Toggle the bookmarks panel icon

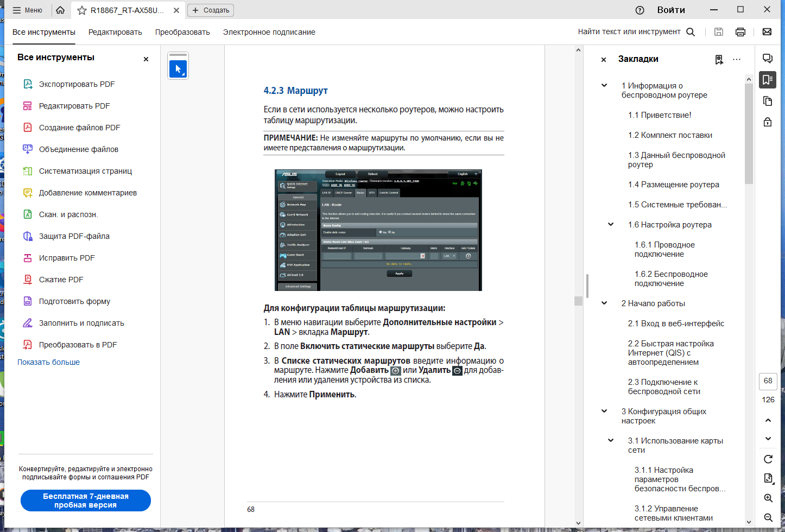point(768,80)
